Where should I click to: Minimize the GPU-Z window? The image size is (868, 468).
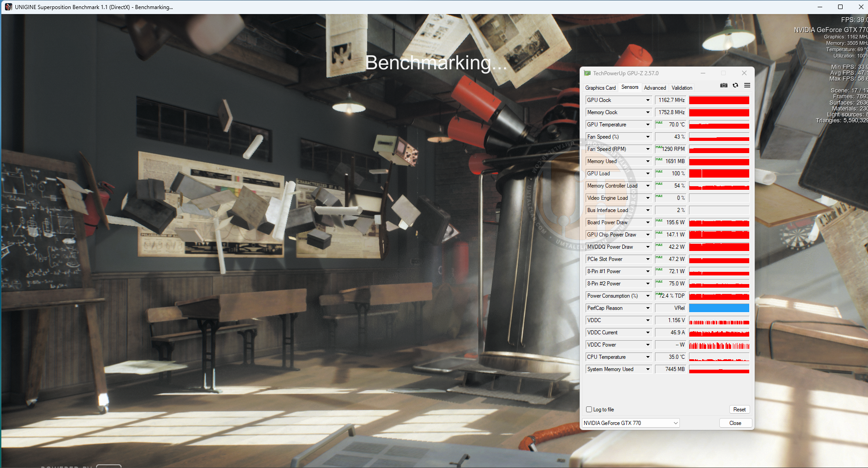[x=703, y=73]
